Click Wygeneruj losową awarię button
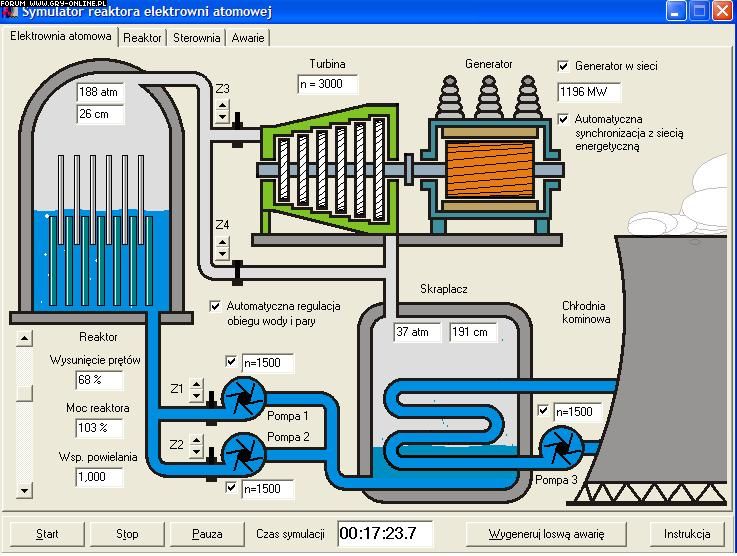Viewport: 737px width, 556px height. [546, 534]
